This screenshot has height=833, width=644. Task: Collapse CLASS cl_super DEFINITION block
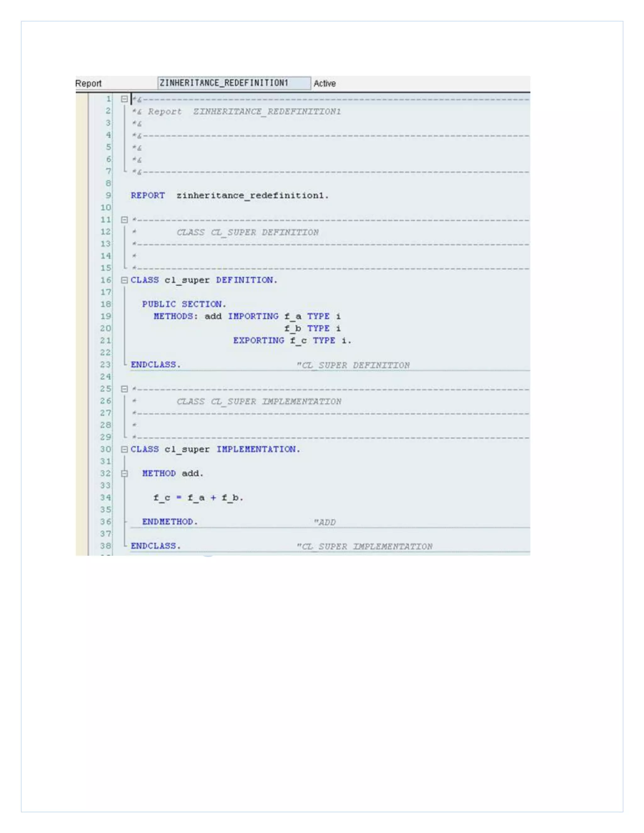coord(125,280)
